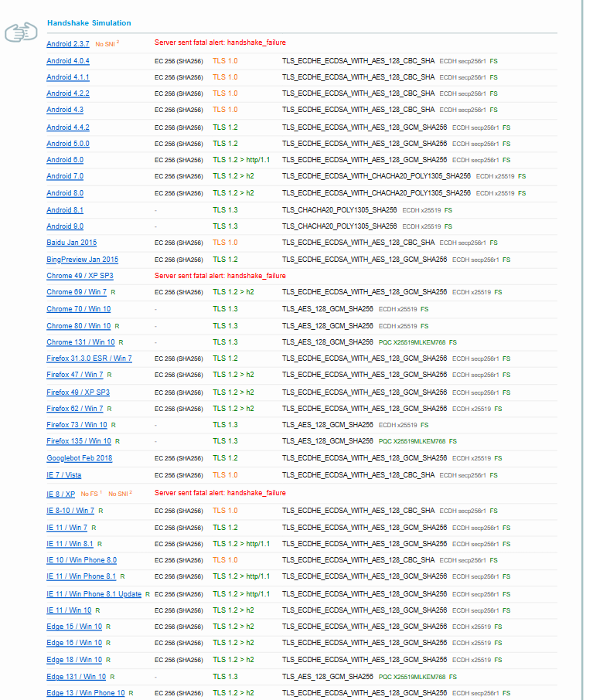
Task: Open the Android 4.4.2 client link
Action: click(x=68, y=127)
